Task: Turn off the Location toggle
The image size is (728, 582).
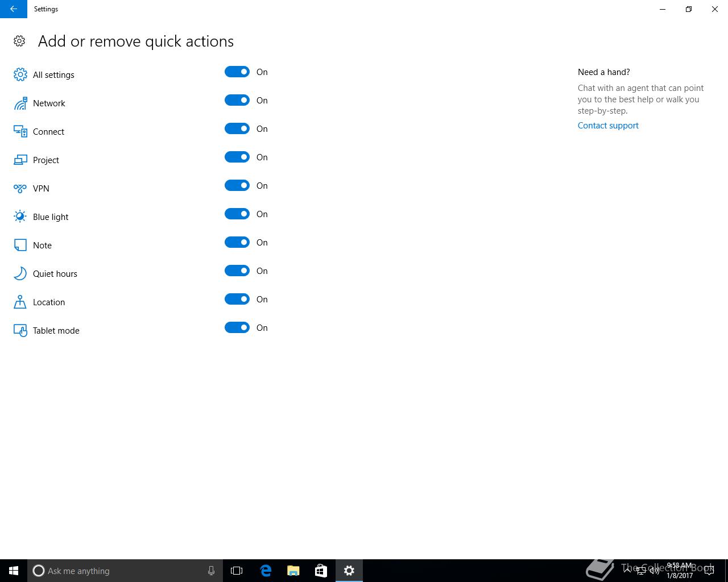Action: coord(237,299)
